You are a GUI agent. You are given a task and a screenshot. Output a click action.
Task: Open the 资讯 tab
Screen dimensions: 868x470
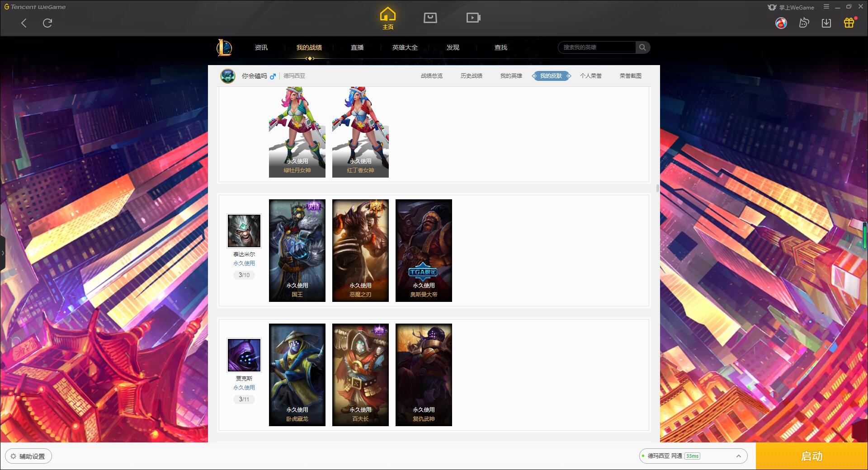(x=261, y=47)
